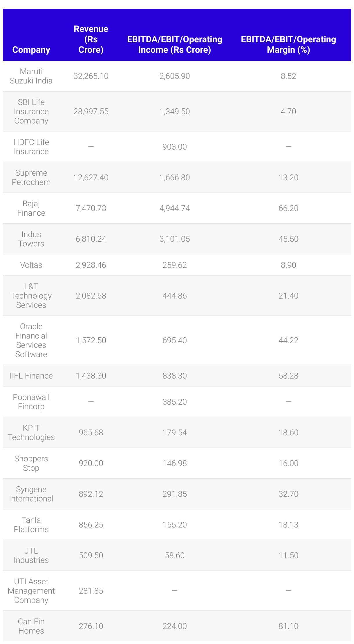The image size is (354, 644).
Task: Select the EBITDA/EBIT/Operating Margin (%) header
Action: [x=288, y=45]
